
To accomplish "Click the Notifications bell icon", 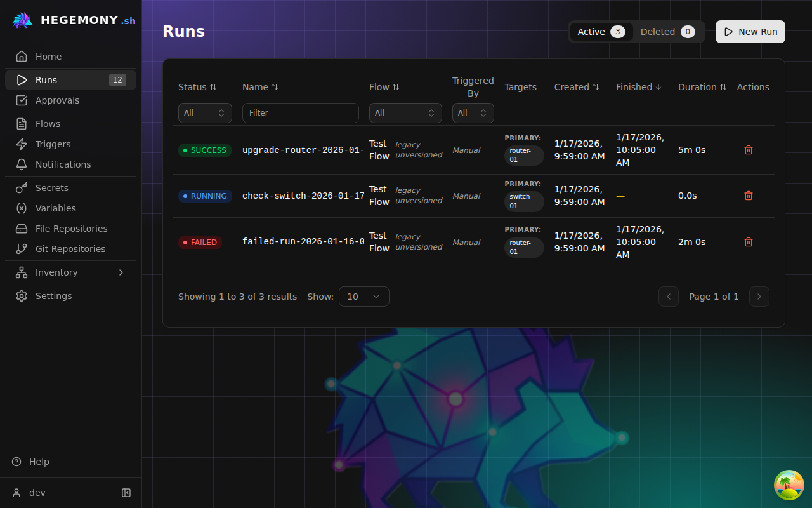I will point(22,164).
